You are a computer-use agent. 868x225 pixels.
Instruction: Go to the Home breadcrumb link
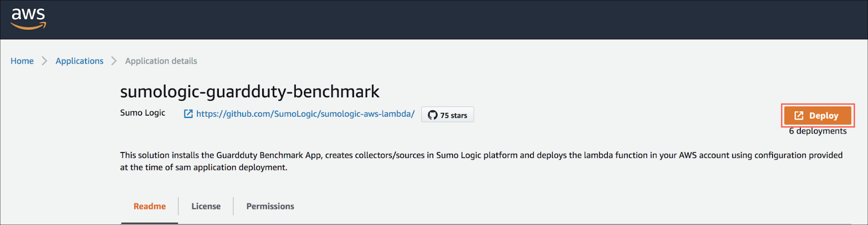click(x=22, y=61)
